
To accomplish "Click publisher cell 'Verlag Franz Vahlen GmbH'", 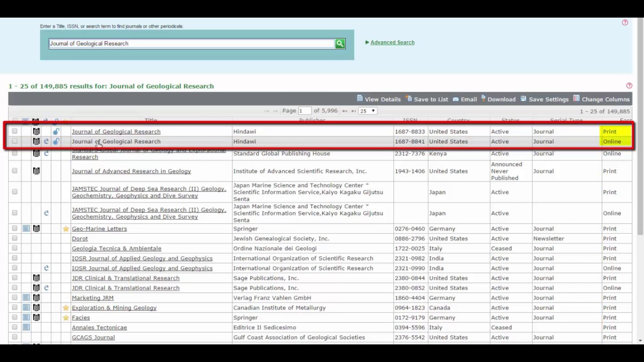I will (312, 298).
